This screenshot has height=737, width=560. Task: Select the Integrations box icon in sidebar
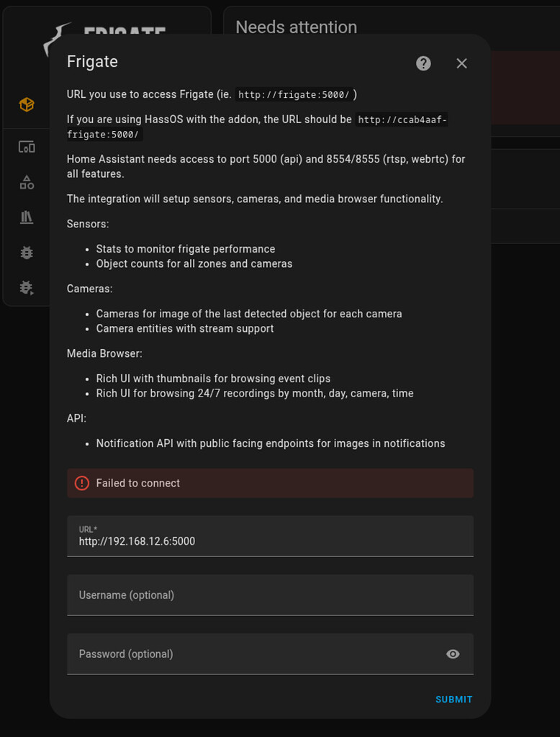[27, 104]
